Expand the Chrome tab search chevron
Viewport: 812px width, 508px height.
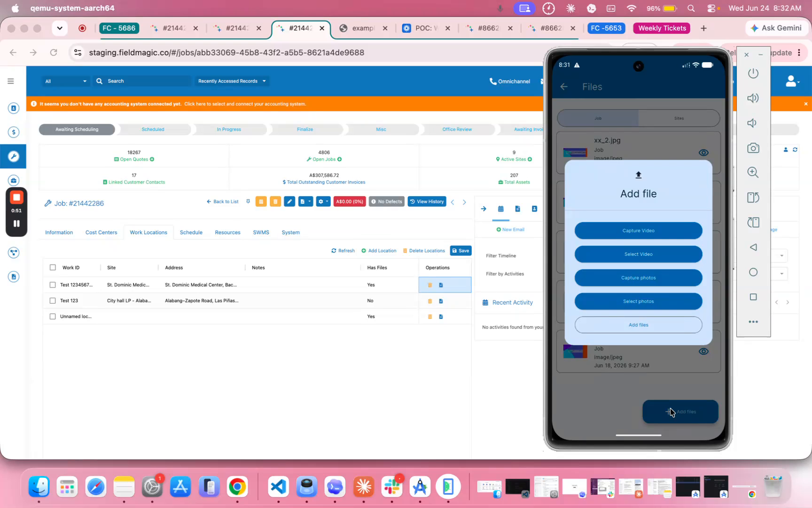click(60, 28)
